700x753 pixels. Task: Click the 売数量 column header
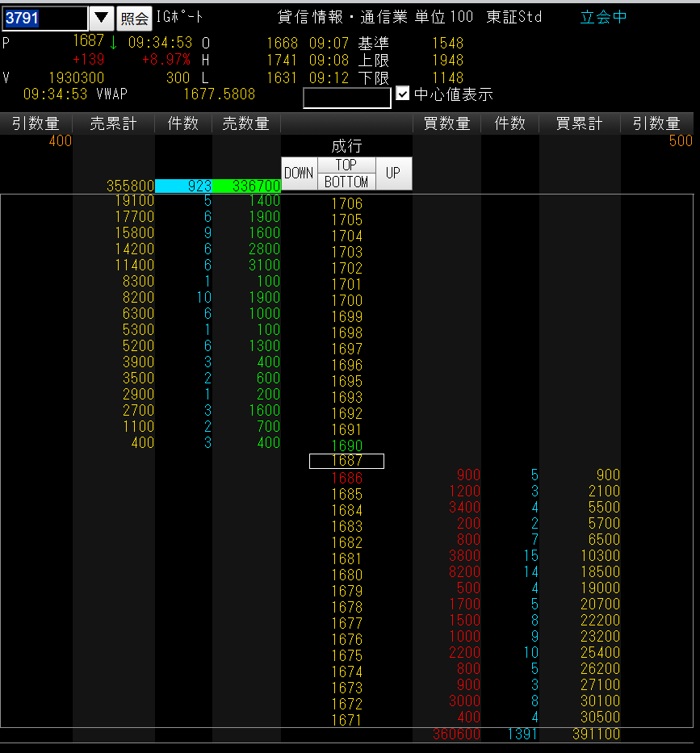tap(246, 123)
